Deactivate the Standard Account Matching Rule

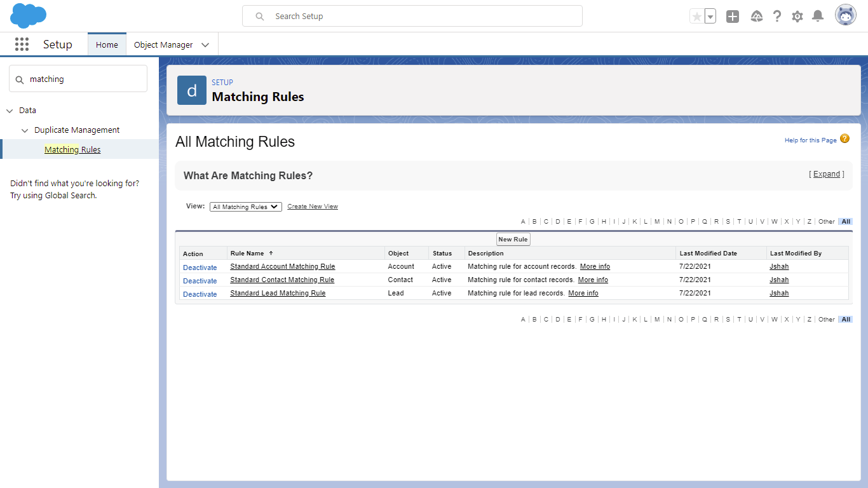(200, 268)
